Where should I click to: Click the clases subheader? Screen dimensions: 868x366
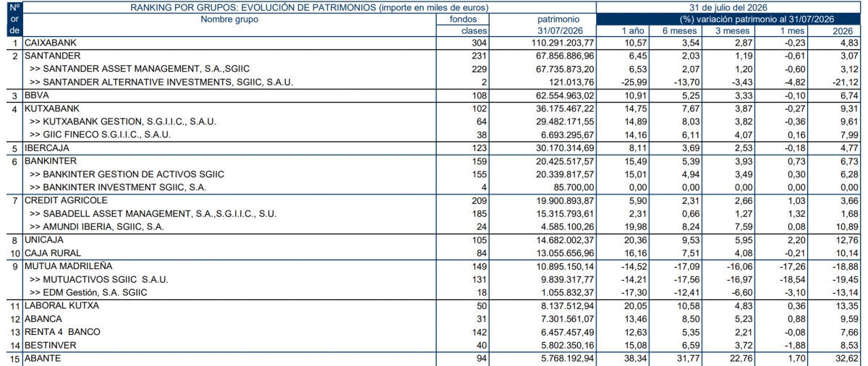(x=475, y=31)
